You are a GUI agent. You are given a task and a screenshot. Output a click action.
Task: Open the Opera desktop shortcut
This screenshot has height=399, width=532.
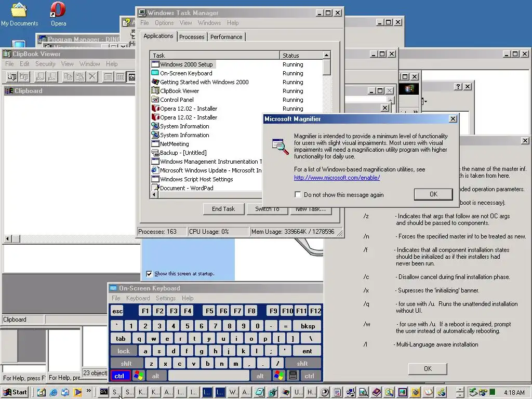pyautogui.click(x=58, y=14)
